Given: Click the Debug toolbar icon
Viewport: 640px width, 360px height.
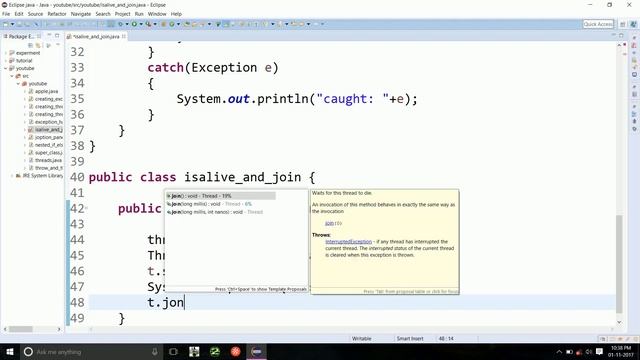Looking at the screenshot, I should click(x=120, y=24).
